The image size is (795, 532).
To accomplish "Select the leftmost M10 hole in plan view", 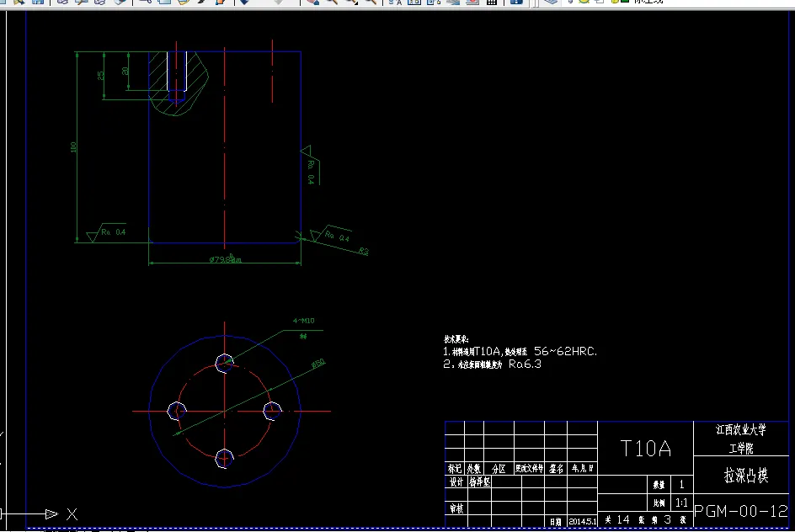I will pos(177,411).
